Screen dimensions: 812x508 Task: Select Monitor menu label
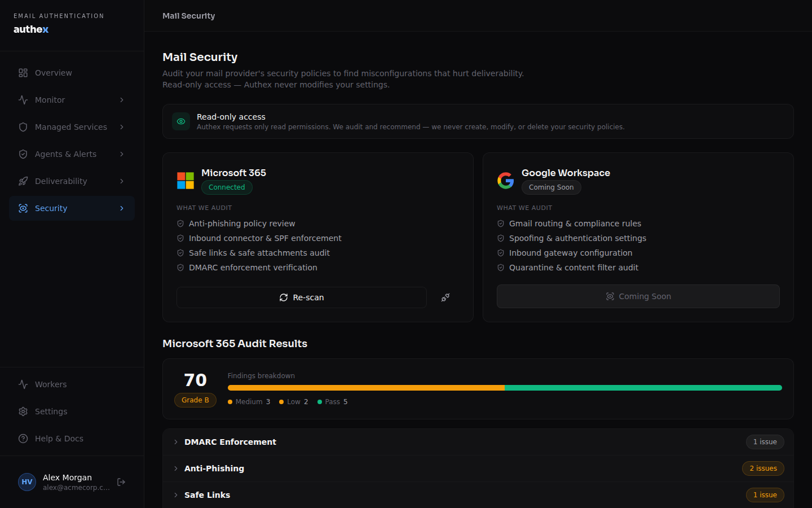point(50,100)
